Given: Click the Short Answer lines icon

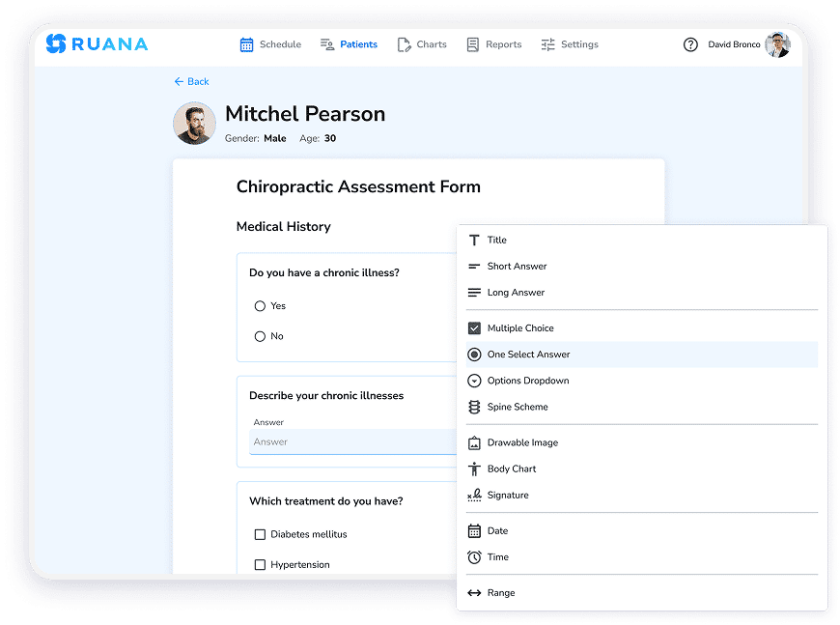Looking at the screenshot, I should click(474, 267).
